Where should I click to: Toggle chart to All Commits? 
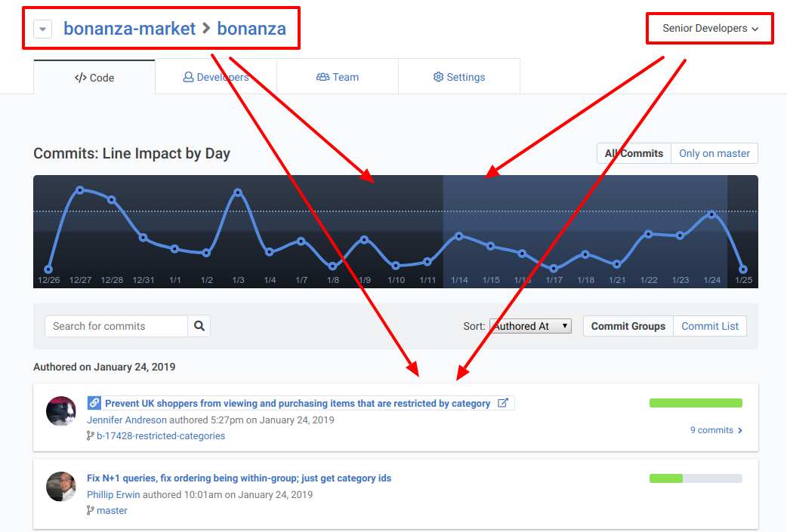click(x=634, y=153)
